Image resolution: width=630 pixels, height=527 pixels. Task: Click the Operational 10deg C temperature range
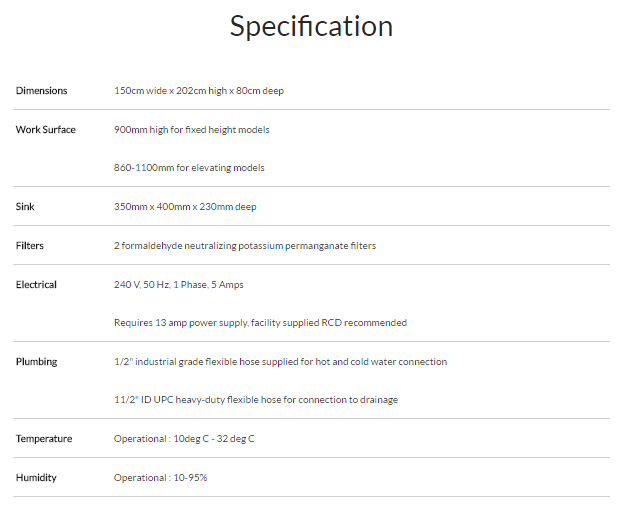[184, 439]
